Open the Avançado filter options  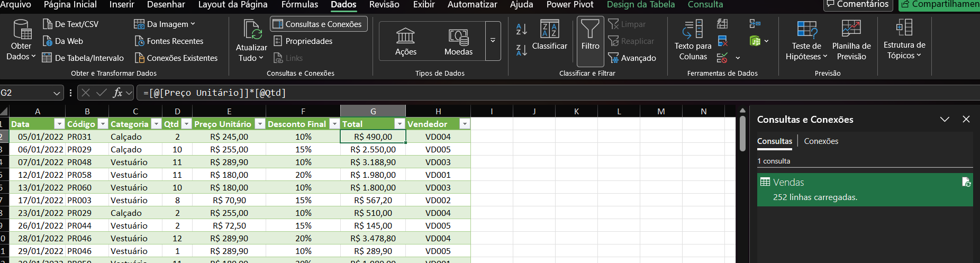pos(632,58)
